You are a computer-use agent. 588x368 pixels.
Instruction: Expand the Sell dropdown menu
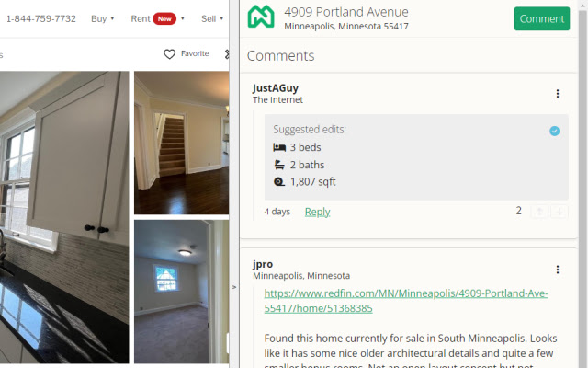pyautogui.click(x=212, y=18)
